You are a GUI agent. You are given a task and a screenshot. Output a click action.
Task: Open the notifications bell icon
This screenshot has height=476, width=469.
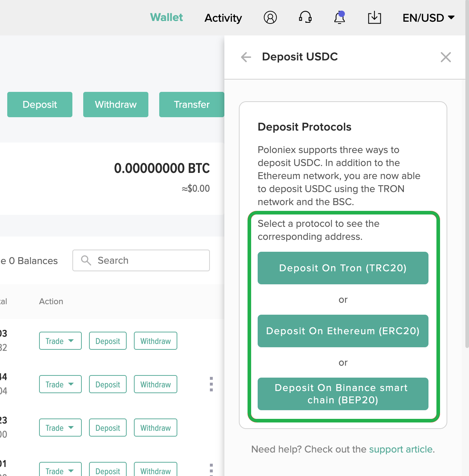point(339,17)
